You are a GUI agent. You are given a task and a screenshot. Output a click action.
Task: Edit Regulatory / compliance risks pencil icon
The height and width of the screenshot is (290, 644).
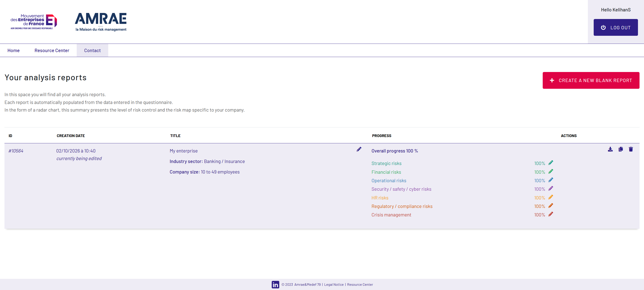(551, 206)
